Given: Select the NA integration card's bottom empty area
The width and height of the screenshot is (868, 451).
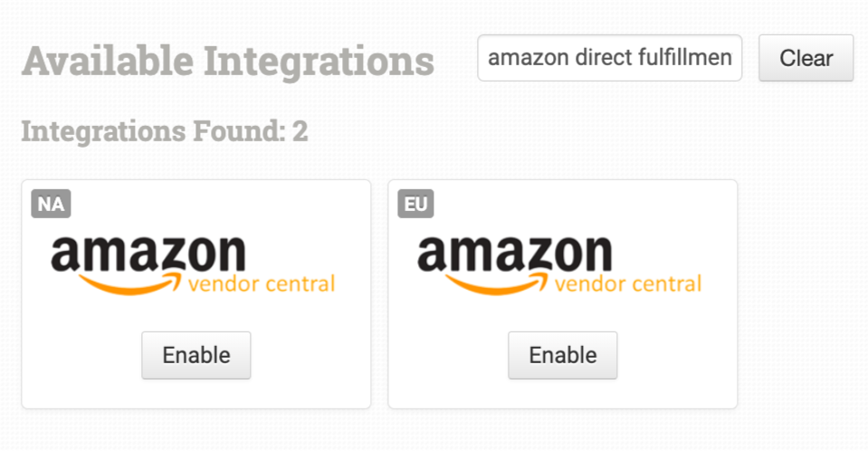Looking at the screenshot, I should [196, 394].
